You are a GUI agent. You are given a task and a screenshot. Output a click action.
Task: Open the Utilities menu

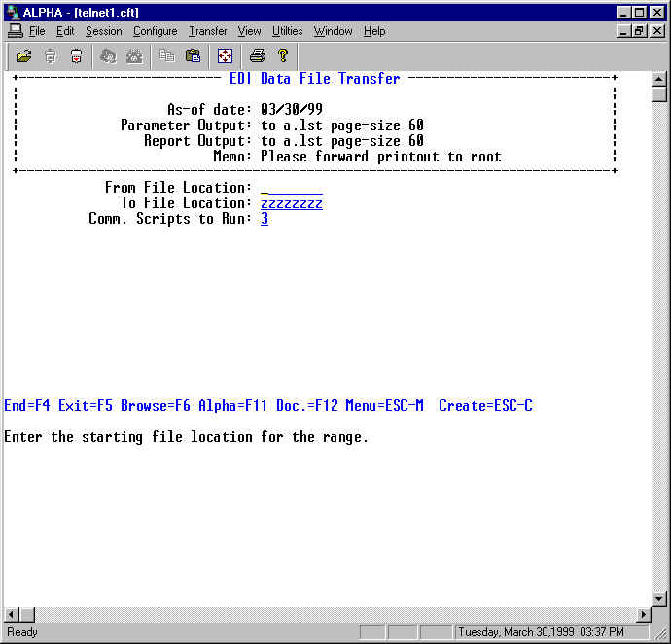(287, 31)
